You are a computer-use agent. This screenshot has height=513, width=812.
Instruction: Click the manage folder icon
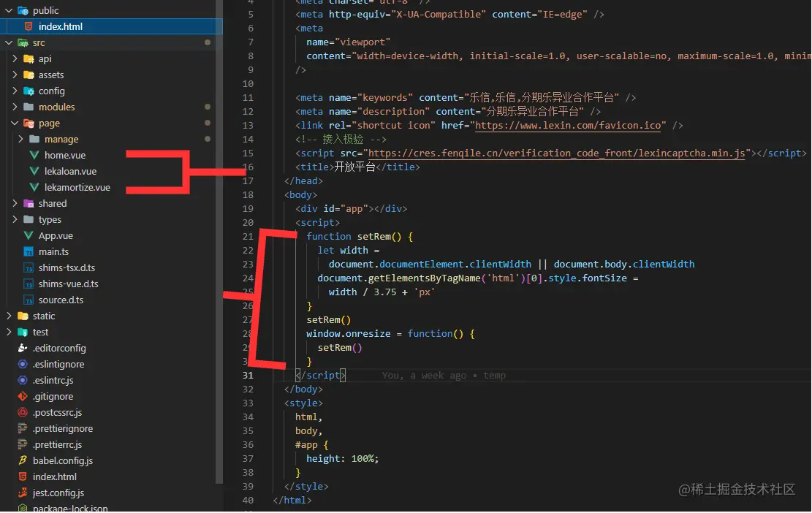click(x=34, y=139)
